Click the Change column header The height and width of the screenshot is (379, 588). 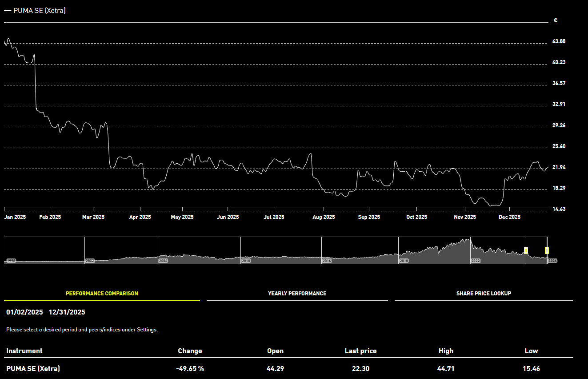click(190, 351)
